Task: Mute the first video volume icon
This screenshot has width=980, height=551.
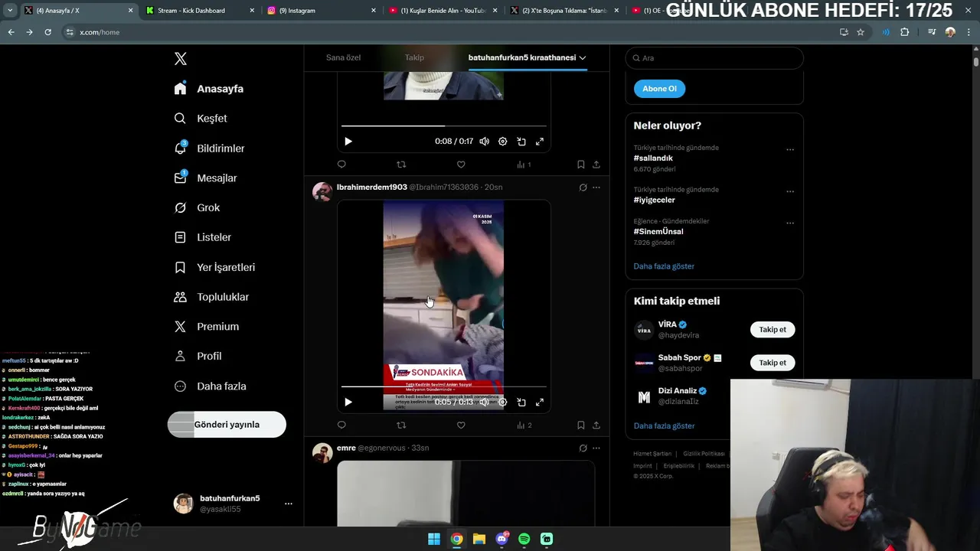Action: [x=484, y=142]
